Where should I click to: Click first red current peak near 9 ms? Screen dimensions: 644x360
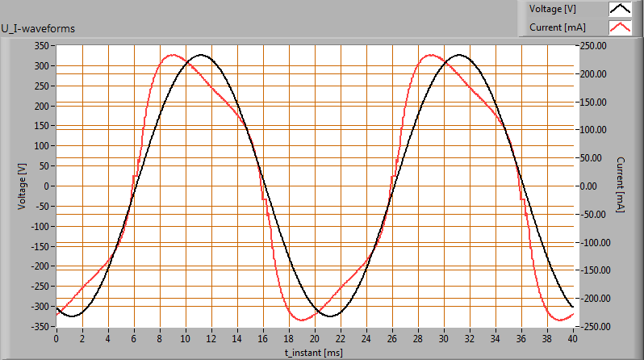[x=172, y=56]
